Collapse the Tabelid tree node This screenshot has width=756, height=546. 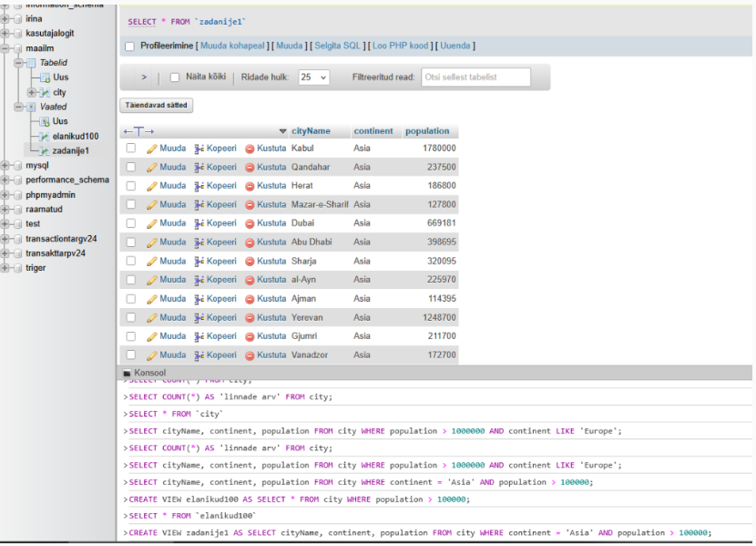tap(19, 63)
